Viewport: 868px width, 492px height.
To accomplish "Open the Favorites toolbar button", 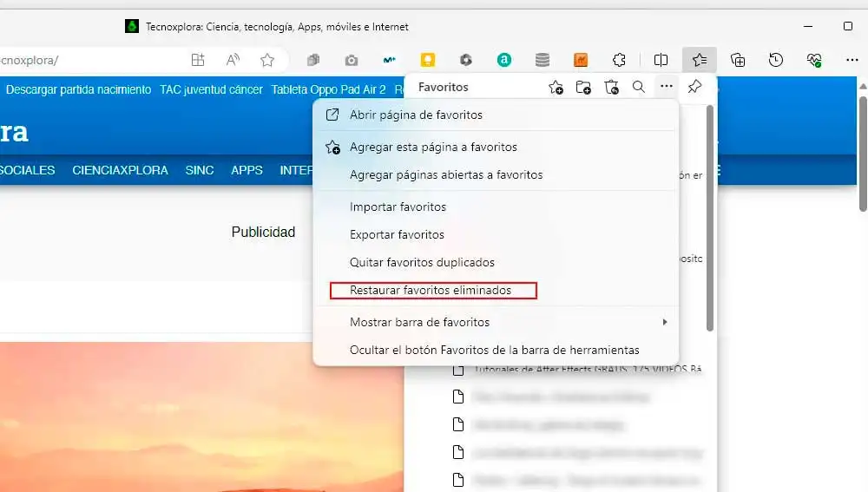I will point(700,60).
